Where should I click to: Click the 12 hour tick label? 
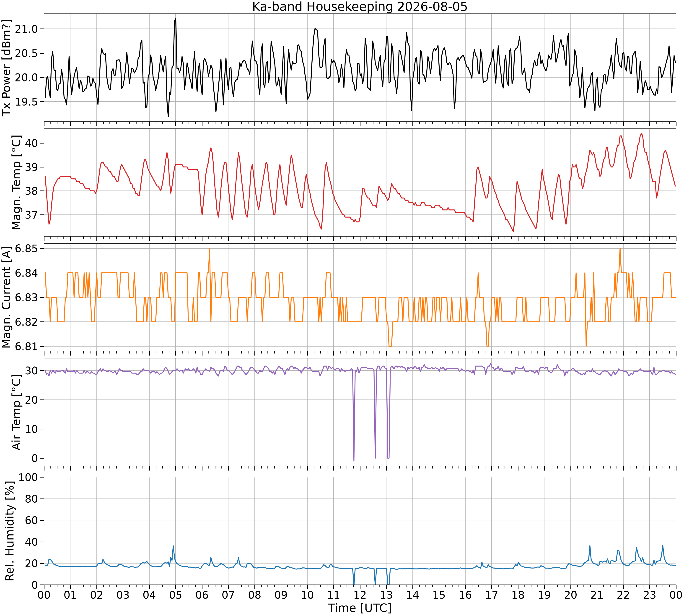point(360,595)
